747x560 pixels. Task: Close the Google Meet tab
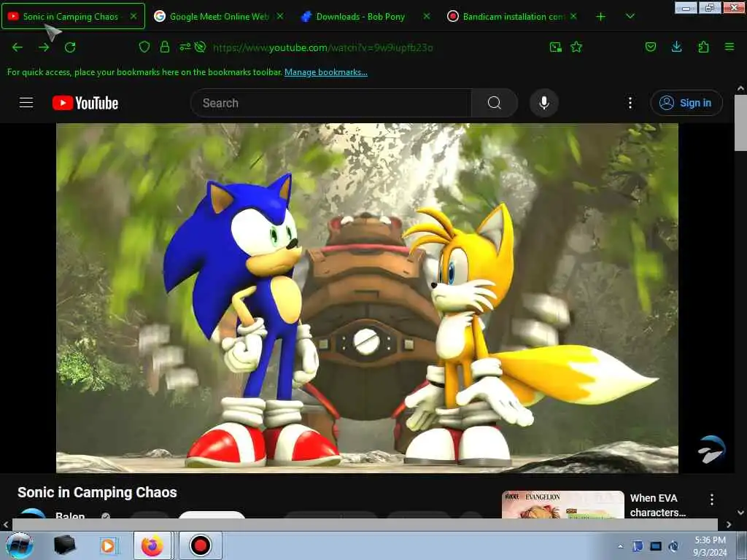(280, 16)
